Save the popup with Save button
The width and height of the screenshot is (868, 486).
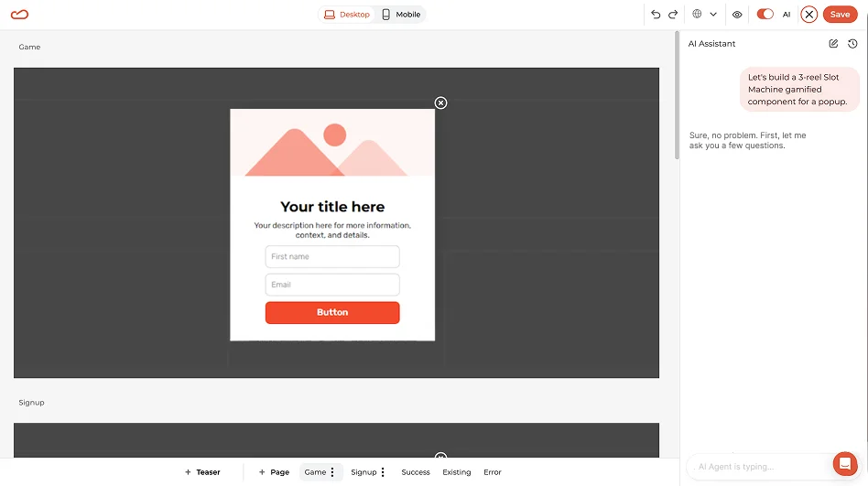coord(840,15)
